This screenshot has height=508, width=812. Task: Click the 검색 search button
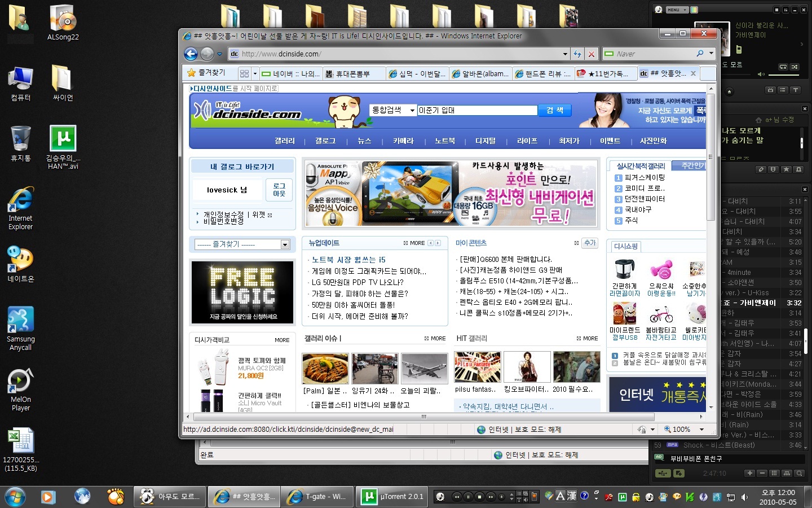point(555,111)
